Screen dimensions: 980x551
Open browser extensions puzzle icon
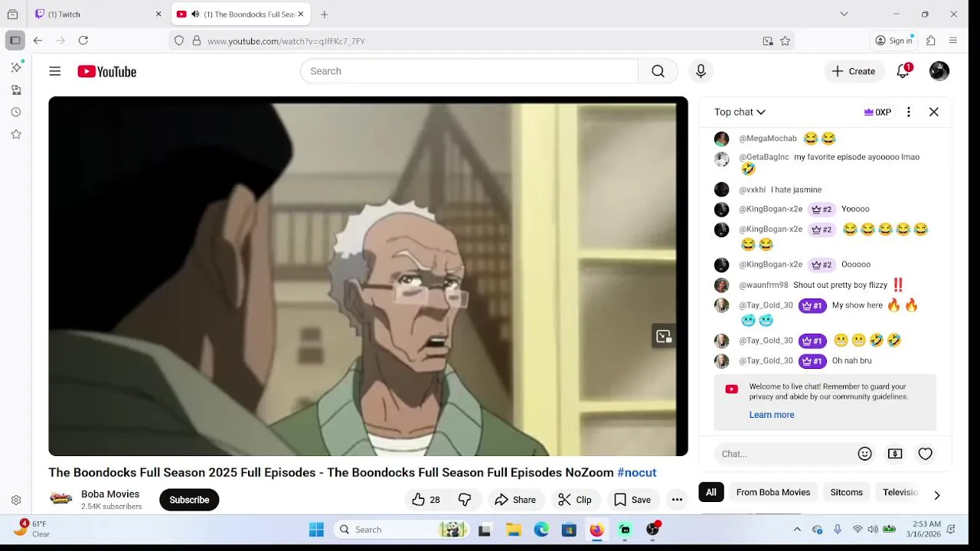931,41
